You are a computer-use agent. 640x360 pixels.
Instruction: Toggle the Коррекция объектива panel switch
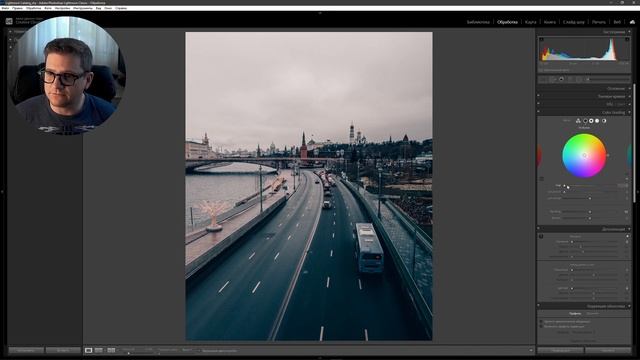click(x=538, y=306)
